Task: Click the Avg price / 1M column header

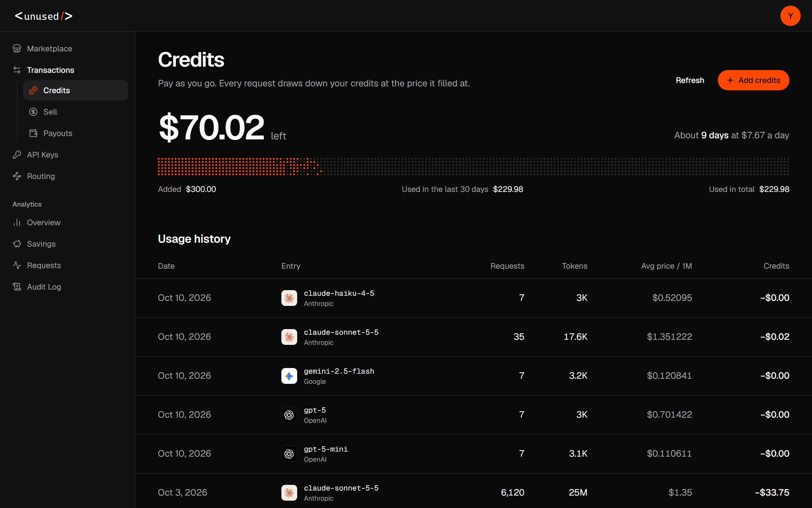Action: [667, 266]
